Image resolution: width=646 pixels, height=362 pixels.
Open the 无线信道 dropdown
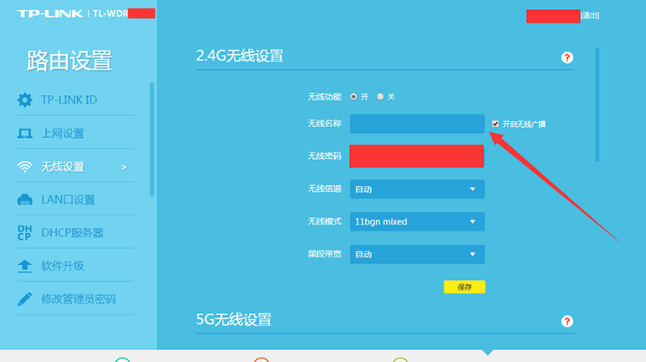(x=417, y=189)
